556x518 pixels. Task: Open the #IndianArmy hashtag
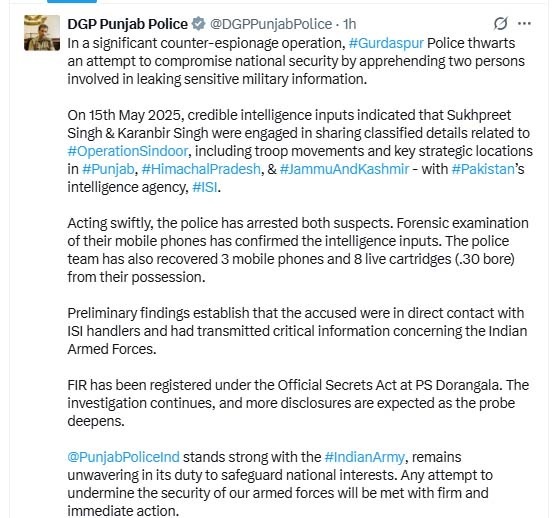364,457
